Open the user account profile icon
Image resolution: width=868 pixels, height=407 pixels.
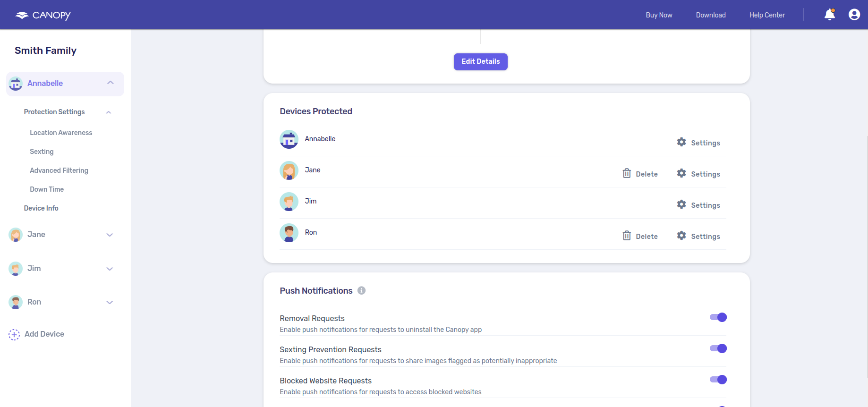pos(854,15)
